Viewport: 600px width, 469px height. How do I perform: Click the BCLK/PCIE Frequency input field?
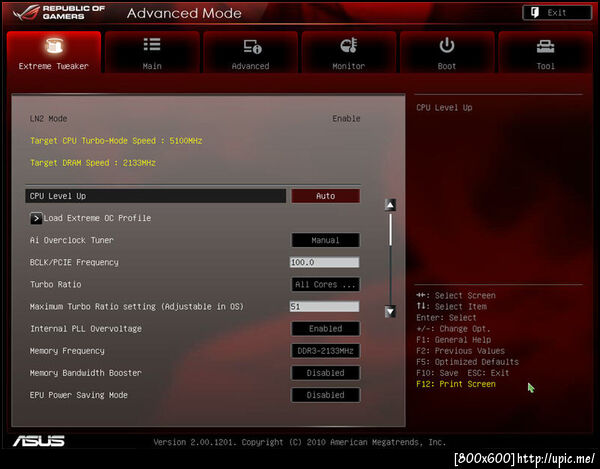coord(324,262)
